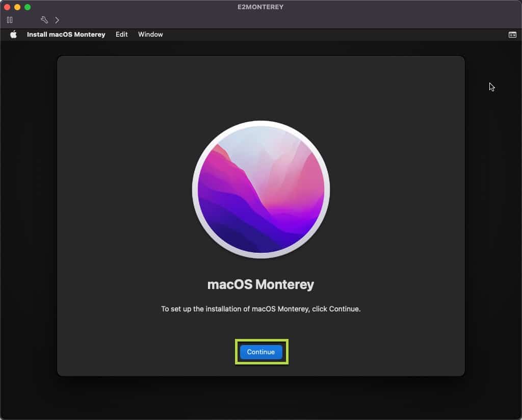
Task: Click the keyboard input icon in menu bar
Action: pyautogui.click(x=512, y=35)
